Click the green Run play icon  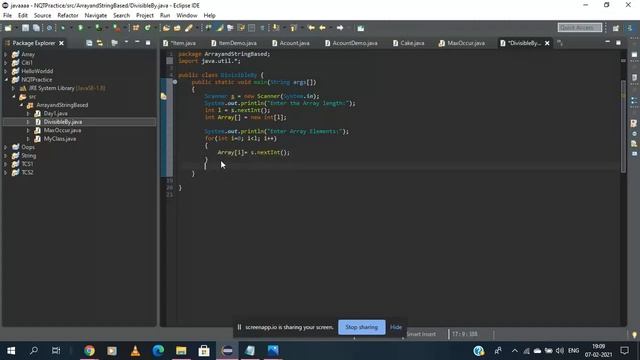(80, 28)
